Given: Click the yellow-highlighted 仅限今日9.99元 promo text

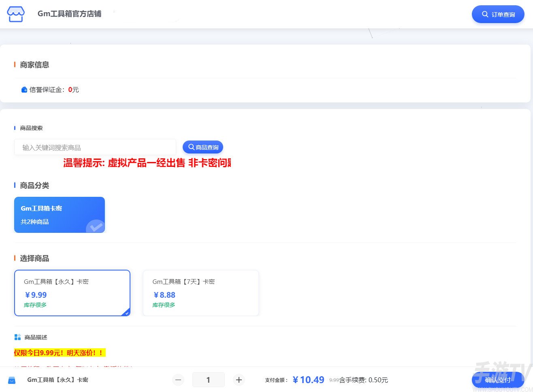Looking at the screenshot, I should coord(59,353).
